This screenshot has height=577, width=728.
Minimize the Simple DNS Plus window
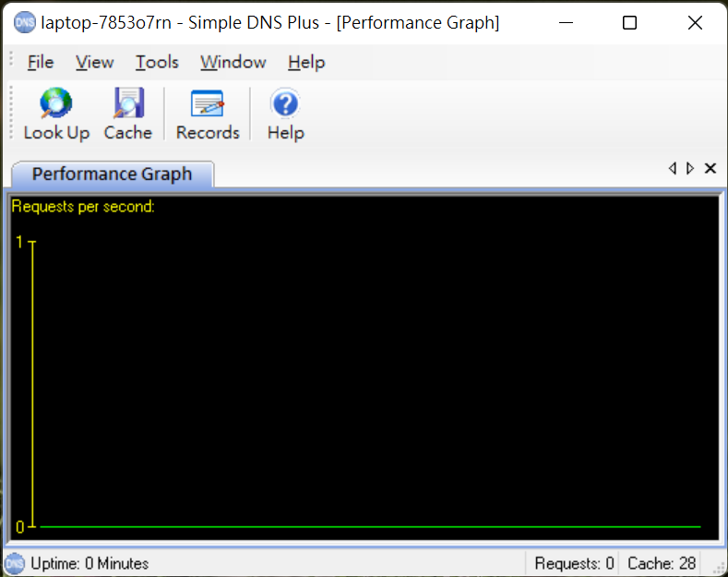click(566, 22)
